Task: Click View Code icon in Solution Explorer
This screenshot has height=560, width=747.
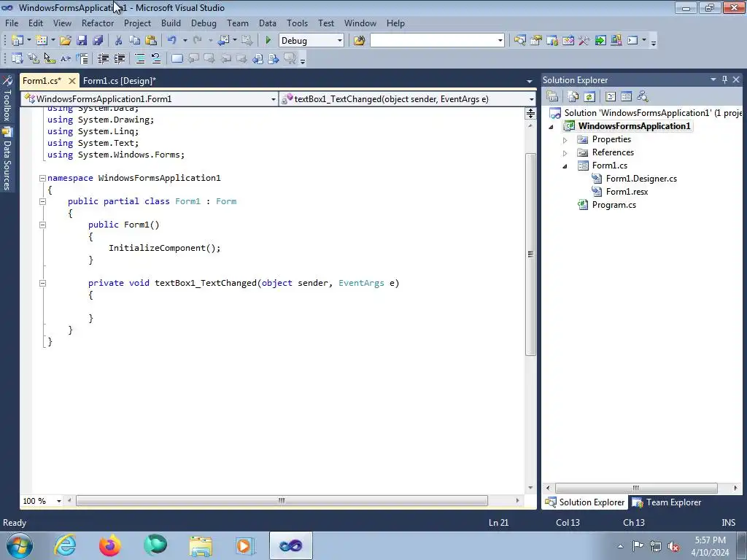Action: pos(611,97)
